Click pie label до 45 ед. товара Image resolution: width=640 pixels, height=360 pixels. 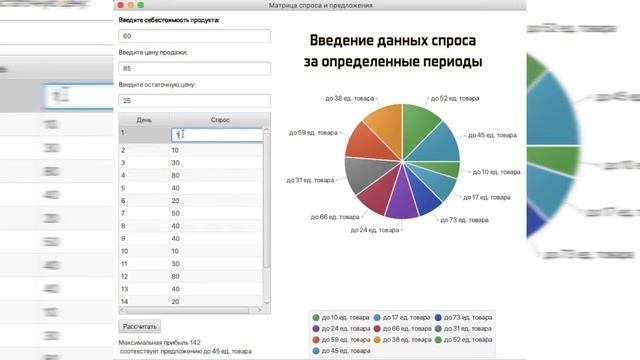[492, 135]
